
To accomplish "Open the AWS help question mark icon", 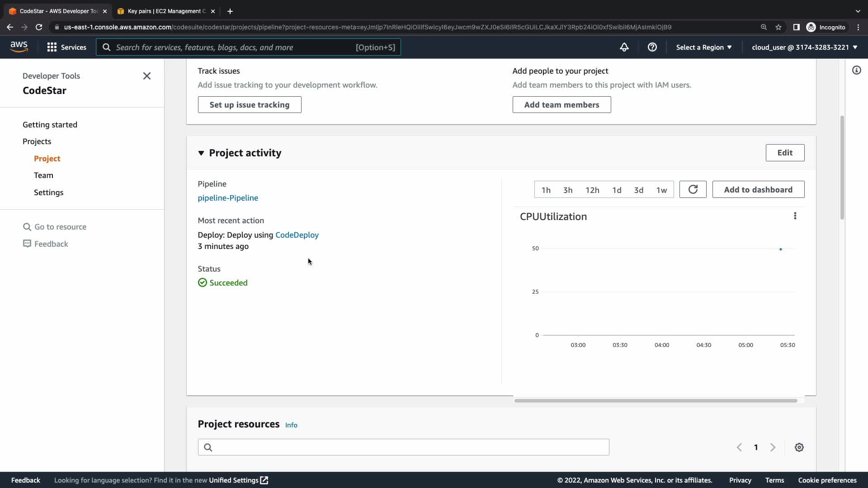I will point(652,47).
